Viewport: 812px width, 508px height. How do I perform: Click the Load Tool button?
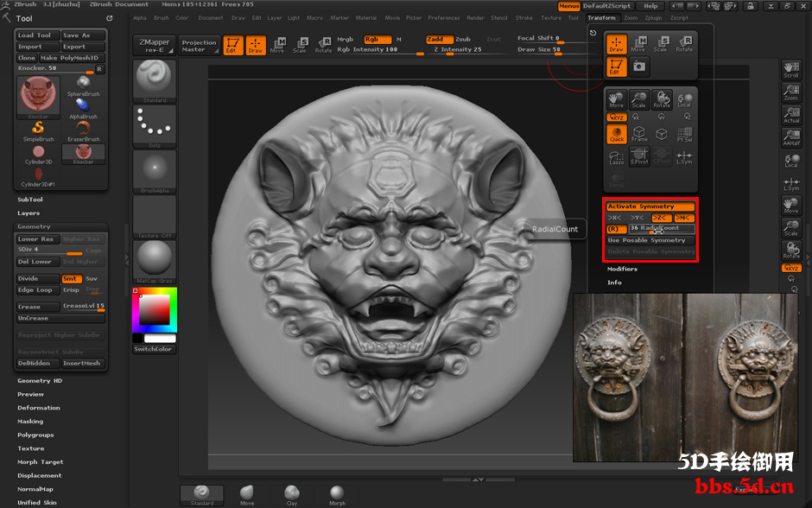point(38,35)
